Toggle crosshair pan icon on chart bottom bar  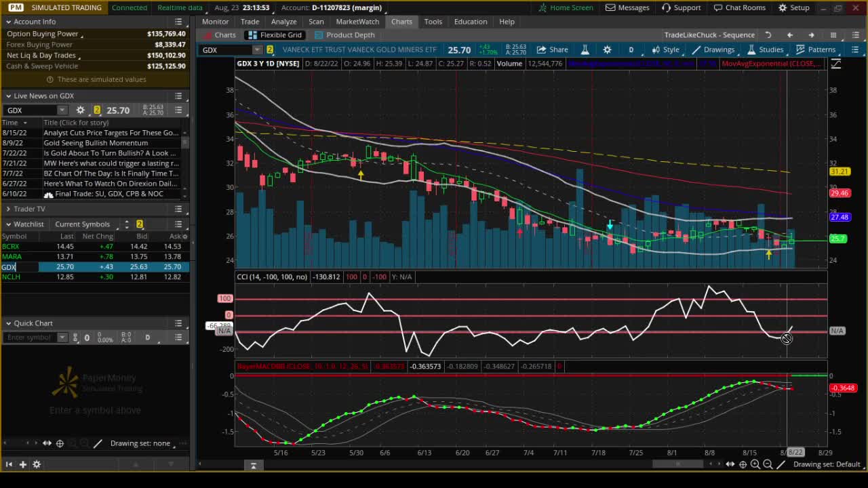point(743,464)
